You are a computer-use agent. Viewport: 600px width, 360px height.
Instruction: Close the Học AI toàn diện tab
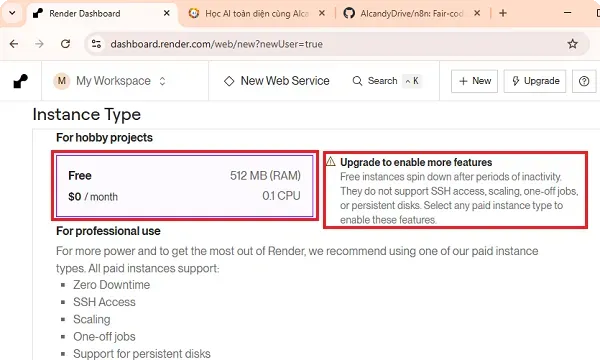tap(322, 13)
